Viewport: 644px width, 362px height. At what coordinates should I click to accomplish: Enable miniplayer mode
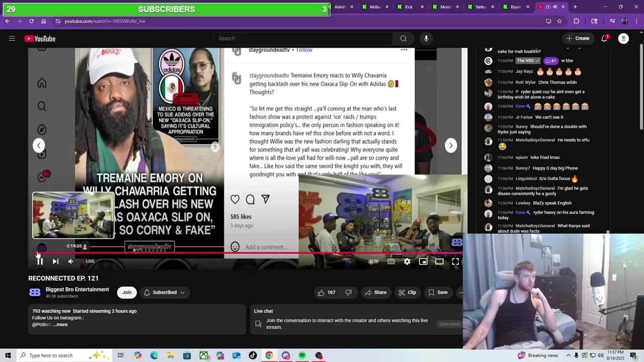tap(423, 261)
